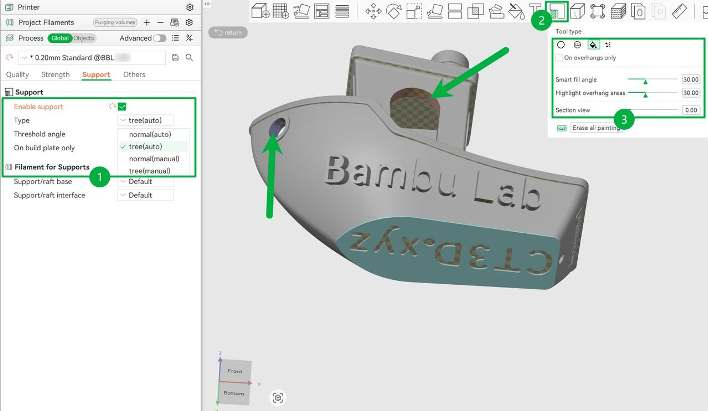Click the Purging volumes button
This screenshot has height=411, width=708.
[x=115, y=22]
